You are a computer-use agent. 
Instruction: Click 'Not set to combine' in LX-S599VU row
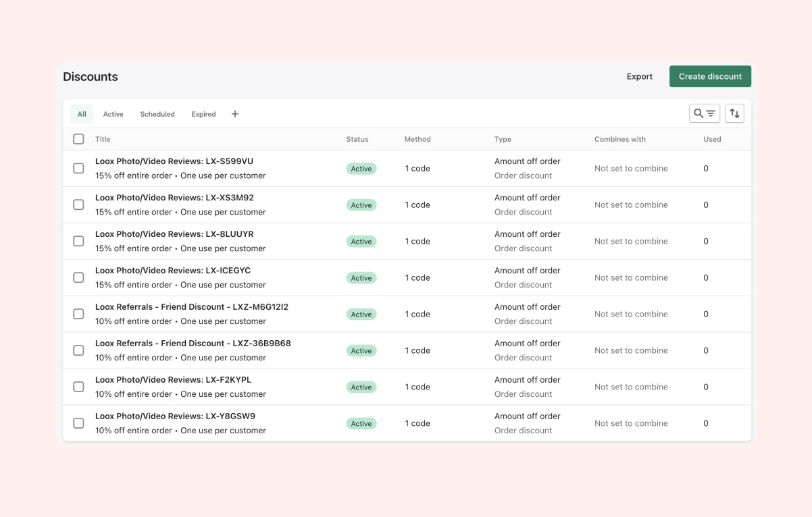pos(631,168)
